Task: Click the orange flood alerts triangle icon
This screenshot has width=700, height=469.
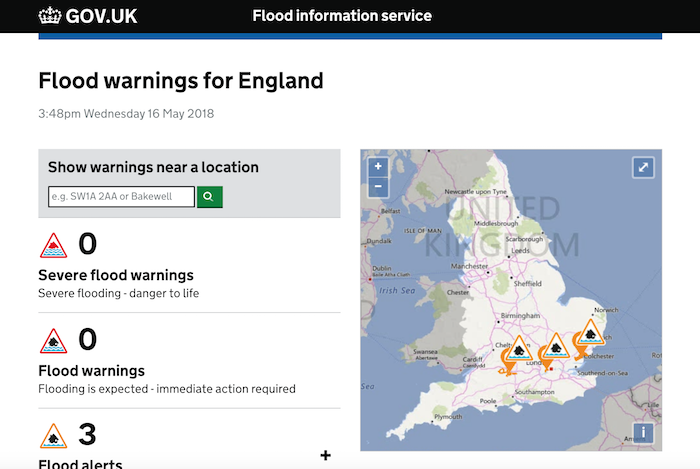Action: pos(53,436)
